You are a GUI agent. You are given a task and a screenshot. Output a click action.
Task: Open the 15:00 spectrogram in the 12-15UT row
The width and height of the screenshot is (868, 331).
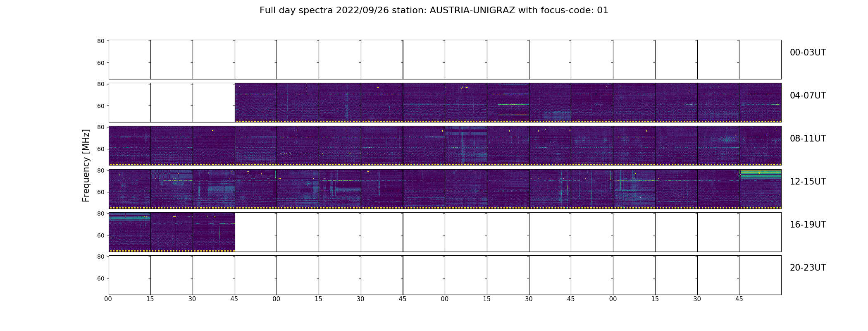(x=634, y=189)
